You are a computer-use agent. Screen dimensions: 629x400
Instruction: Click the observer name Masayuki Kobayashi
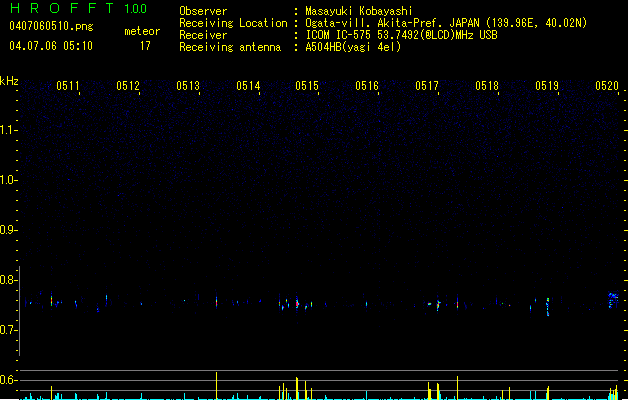point(359,11)
